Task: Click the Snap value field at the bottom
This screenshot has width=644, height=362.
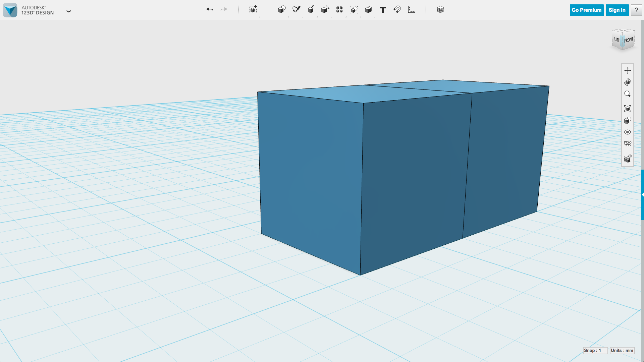Action: coord(595,350)
